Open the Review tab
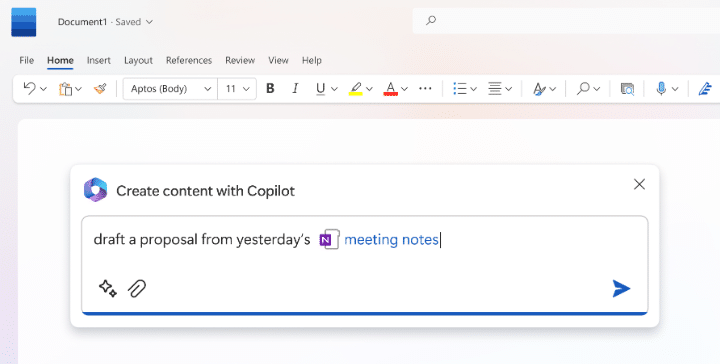 click(240, 60)
